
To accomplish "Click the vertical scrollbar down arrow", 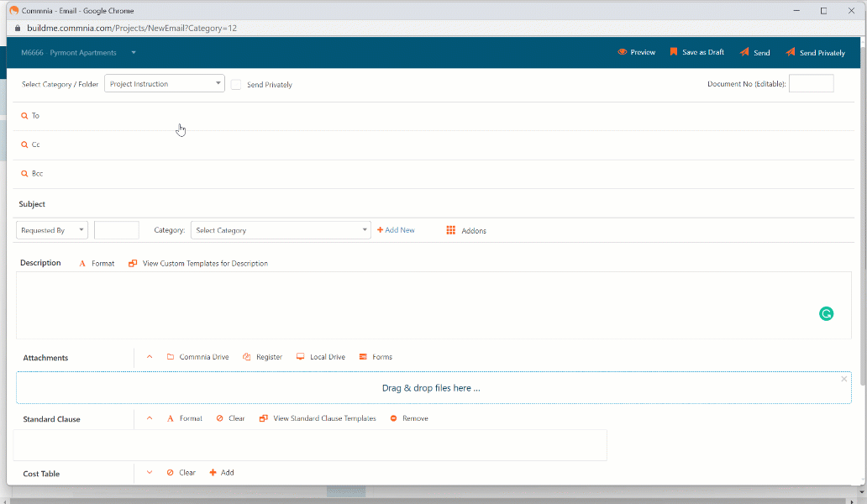I will [861, 492].
